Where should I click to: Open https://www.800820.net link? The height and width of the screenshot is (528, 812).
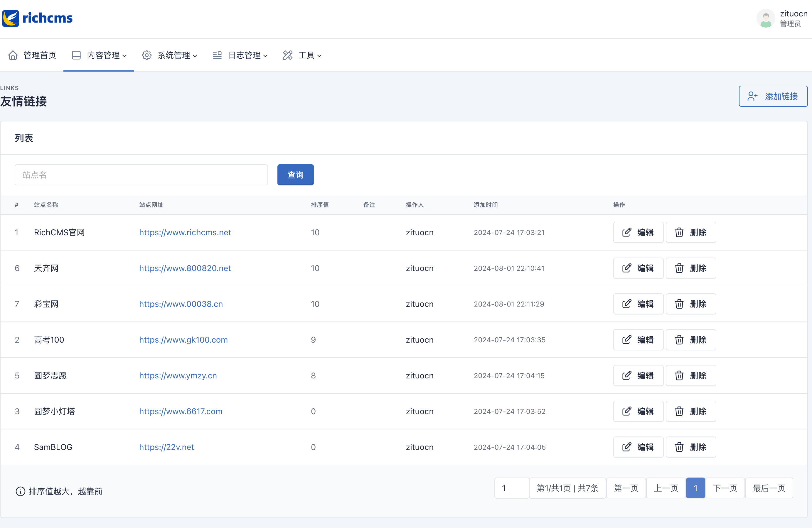(x=185, y=268)
